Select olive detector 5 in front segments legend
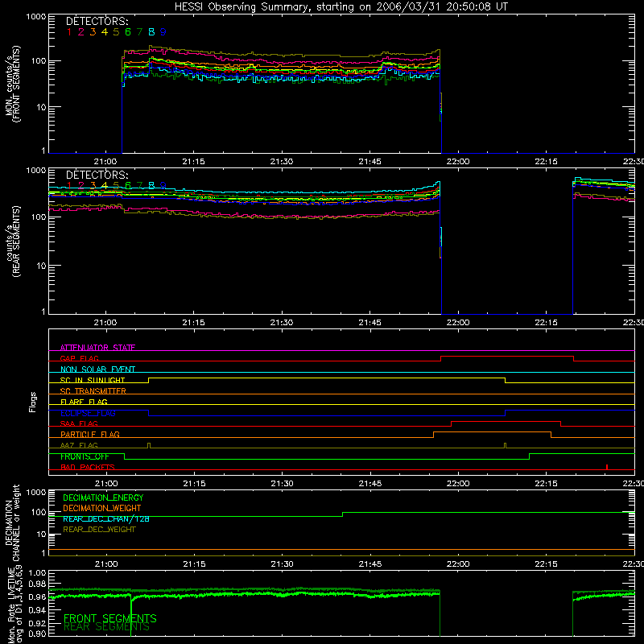 pyautogui.click(x=116, y=31)
